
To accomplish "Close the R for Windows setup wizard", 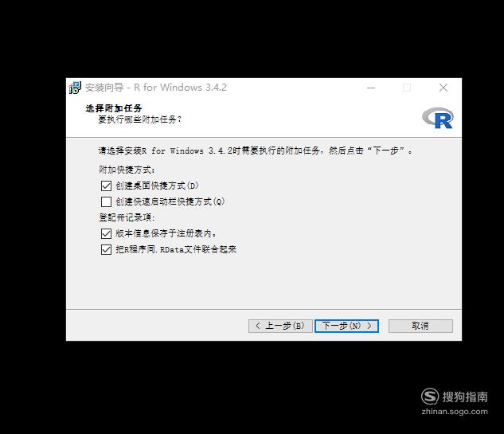I will [x=443, y=88].
